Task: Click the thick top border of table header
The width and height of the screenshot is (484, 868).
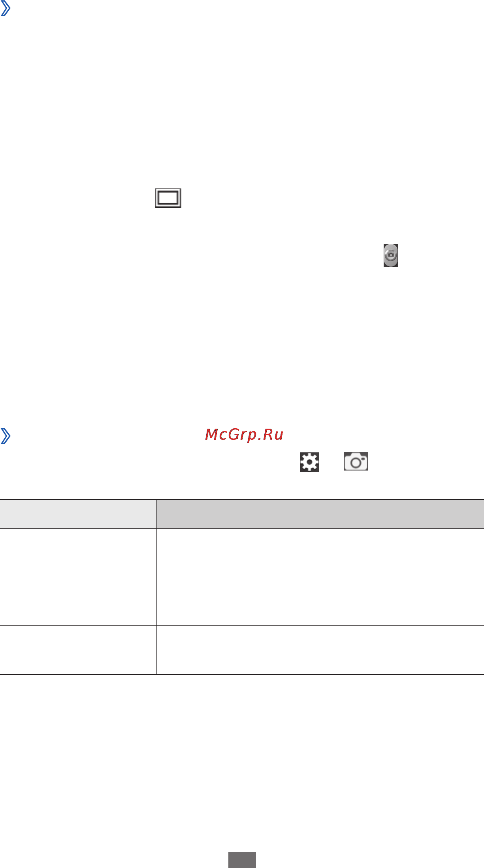Action: [x=242, y=500]
